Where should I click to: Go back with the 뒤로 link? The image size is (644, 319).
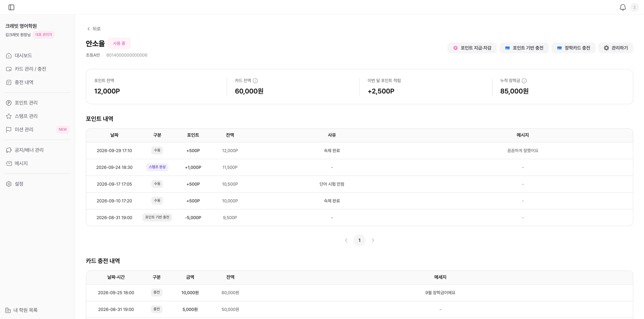[94, 29]
